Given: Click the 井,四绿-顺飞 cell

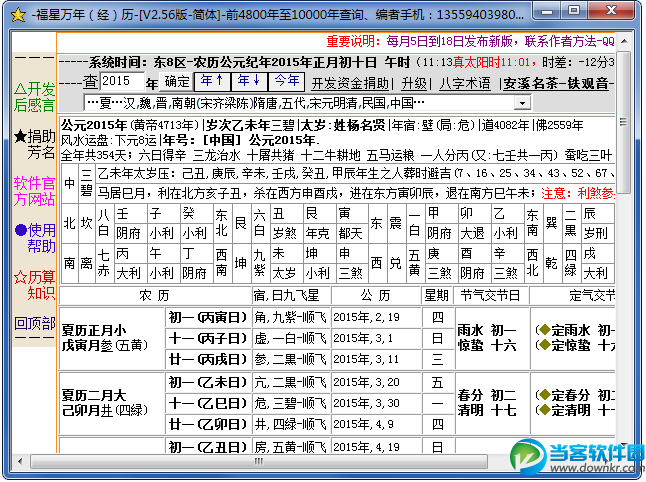Looking at the screenshot, I should pos(291,424).
